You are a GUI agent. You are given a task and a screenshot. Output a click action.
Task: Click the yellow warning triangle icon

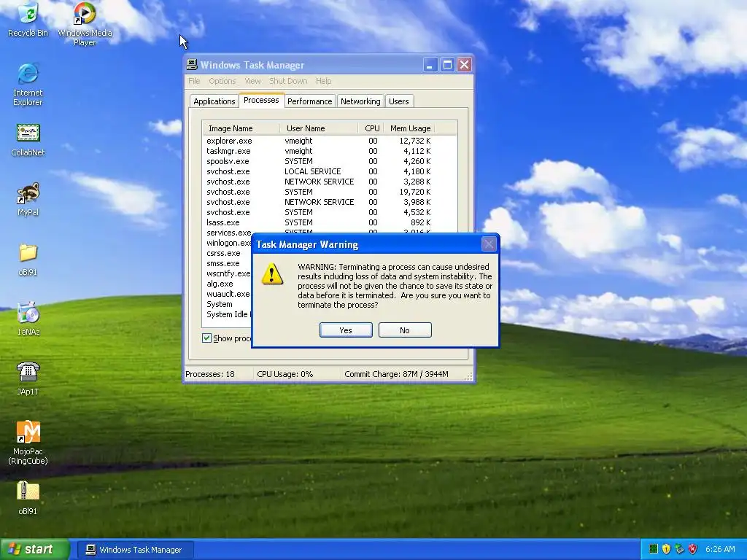272,274
